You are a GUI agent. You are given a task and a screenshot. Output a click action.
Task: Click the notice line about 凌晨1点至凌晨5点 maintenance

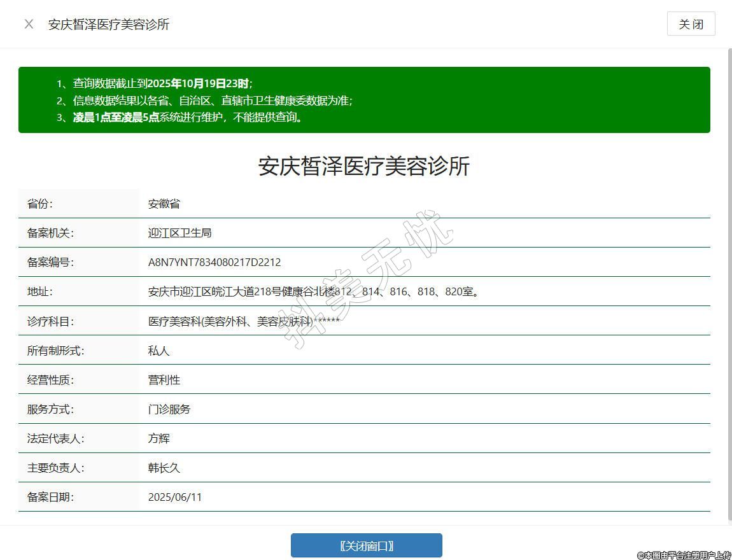pos(188,117)
